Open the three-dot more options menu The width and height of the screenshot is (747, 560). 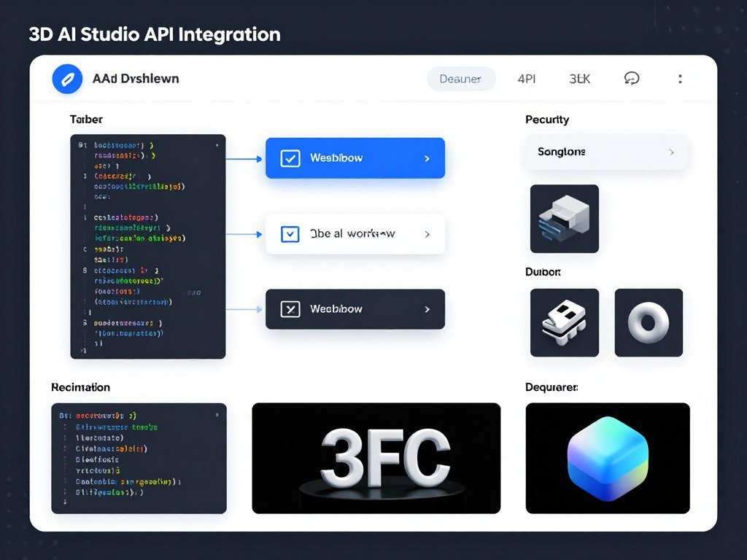click(x=680, y=79)
